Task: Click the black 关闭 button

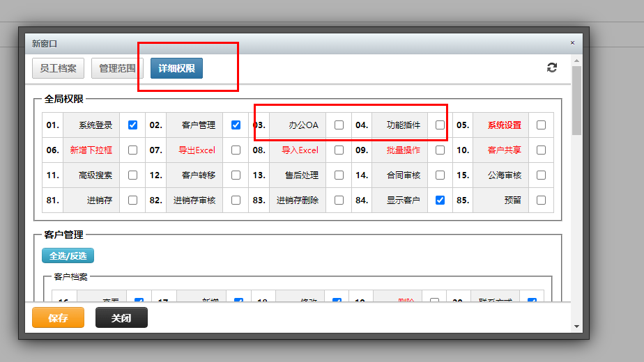Action: (121, 317)
